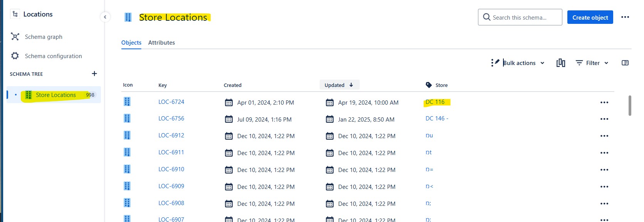This screenshot has height=222, width=644.
Task: Open the Filter dropdown
Action: [x=592, y=63]
